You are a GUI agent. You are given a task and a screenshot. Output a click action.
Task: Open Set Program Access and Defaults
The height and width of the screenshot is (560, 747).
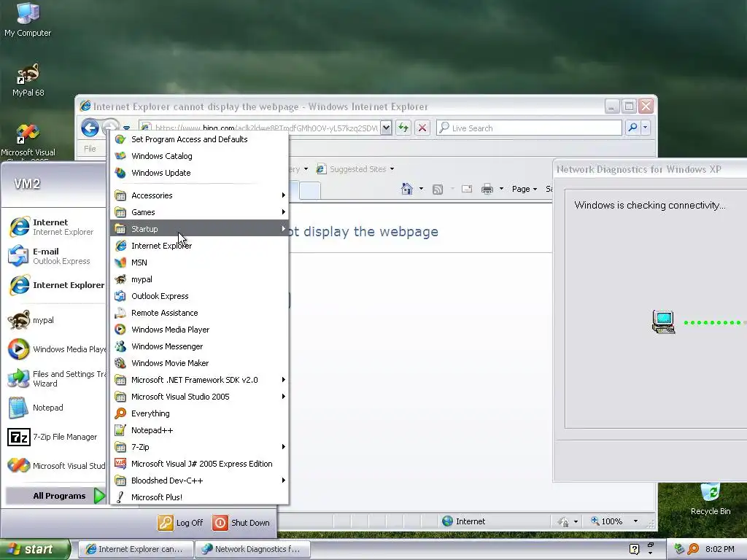[x=199, y=139]
